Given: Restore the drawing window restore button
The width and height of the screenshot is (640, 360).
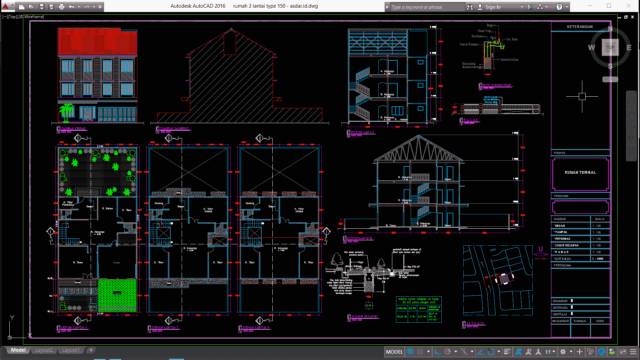Looking at the screenshot, I should point(626,17).
